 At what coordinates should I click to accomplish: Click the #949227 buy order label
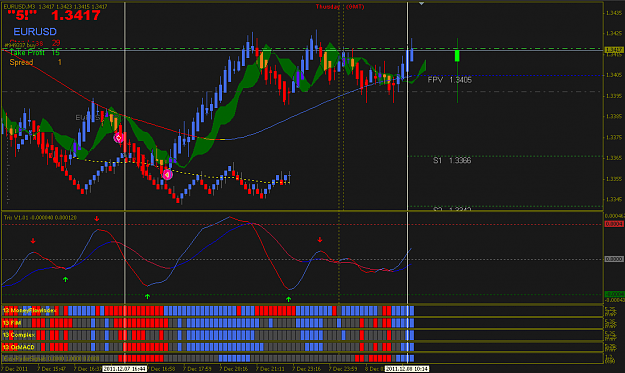(x=20, y=46)
